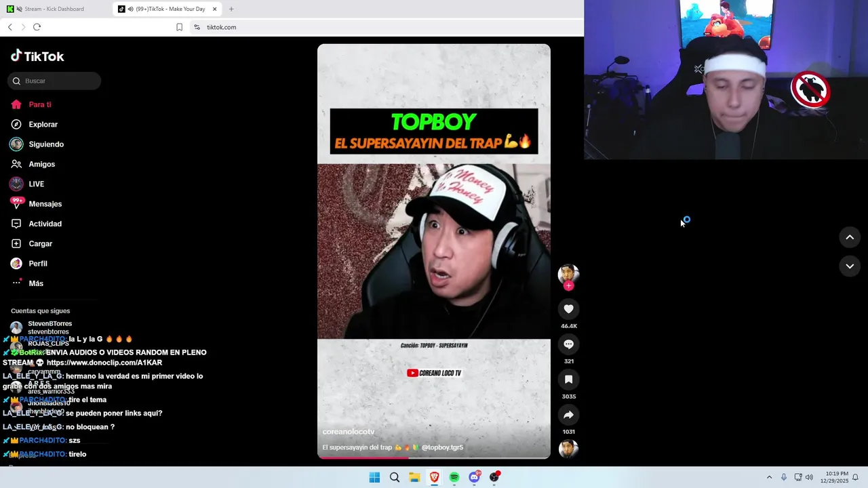Open a new browser tab

(231, 9)
